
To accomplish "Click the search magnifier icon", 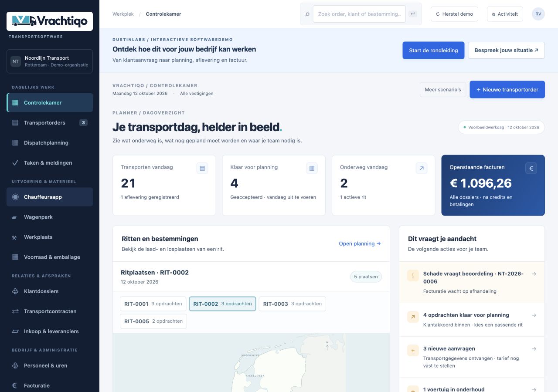I will [x=307, y=14].
